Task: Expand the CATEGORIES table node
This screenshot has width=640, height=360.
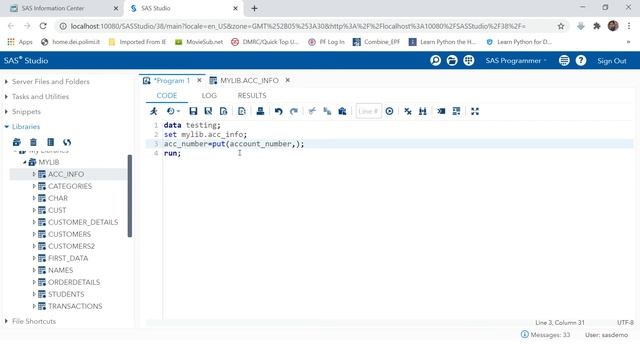Action: click(x=34, y=186)
